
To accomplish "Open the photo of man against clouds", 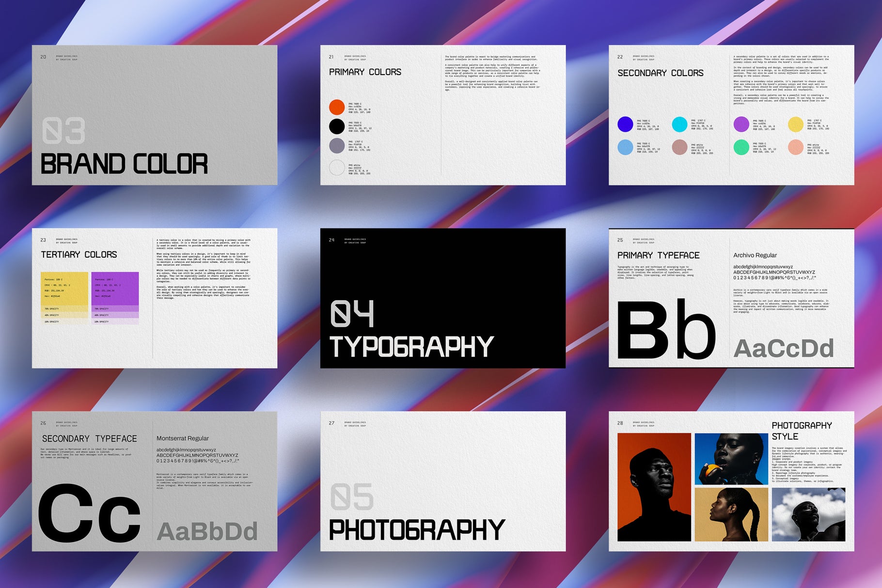I will pyautogui.click(x=808, y=514).
